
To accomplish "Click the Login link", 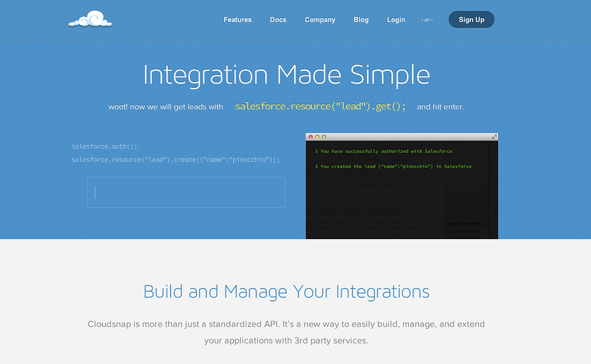I will click(396, 19).
